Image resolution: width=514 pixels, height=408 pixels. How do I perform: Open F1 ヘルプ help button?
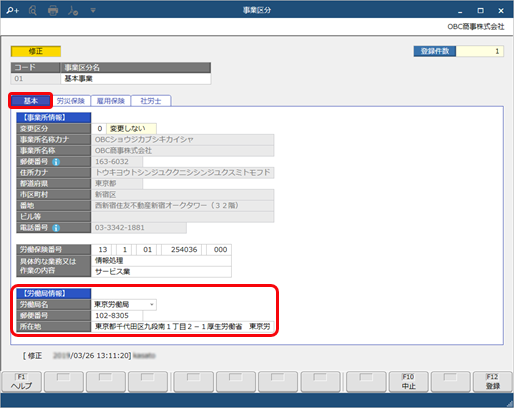tap(22, 382)
